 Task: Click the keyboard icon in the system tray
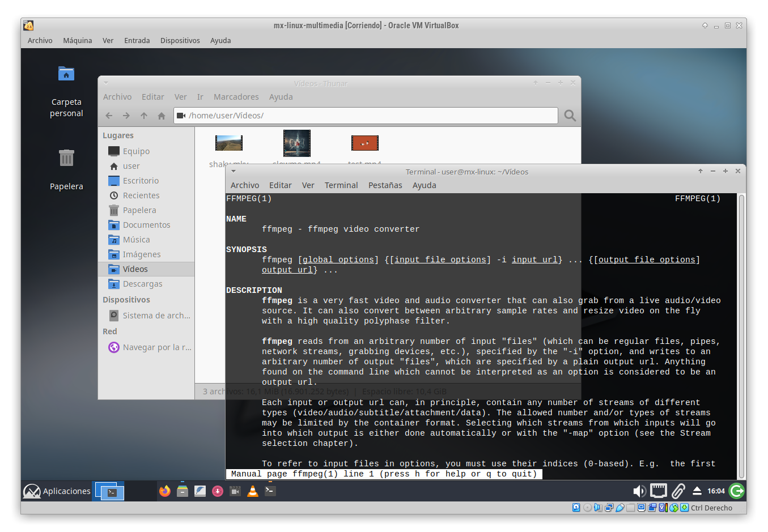[658, 491]
